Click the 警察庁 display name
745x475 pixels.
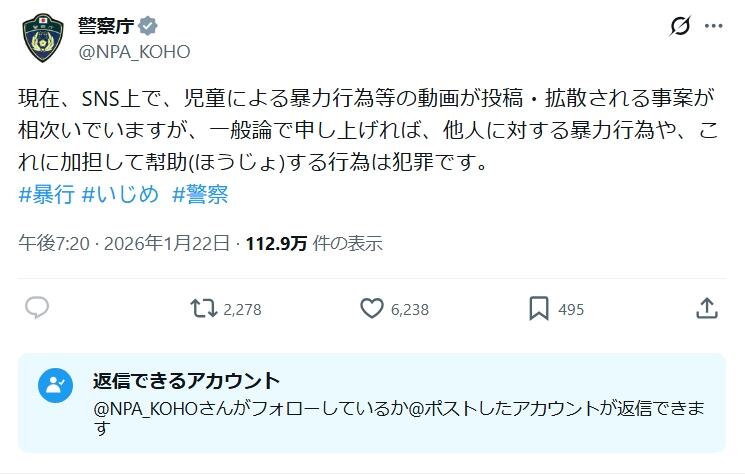106,26
